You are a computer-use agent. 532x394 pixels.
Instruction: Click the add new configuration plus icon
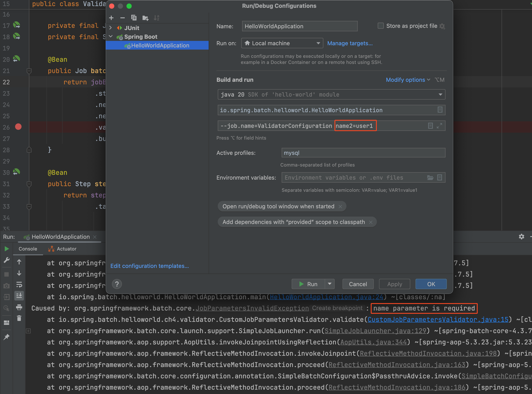111,18
